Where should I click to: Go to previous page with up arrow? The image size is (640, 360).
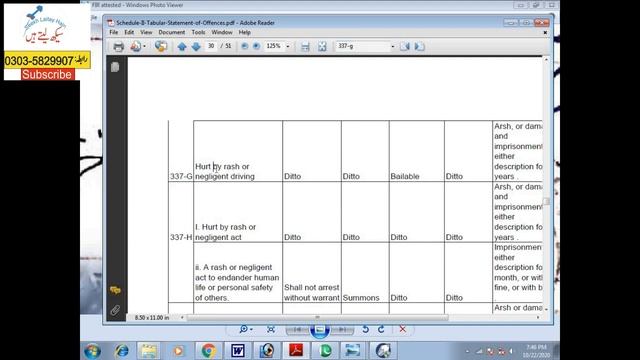[182, 47]
